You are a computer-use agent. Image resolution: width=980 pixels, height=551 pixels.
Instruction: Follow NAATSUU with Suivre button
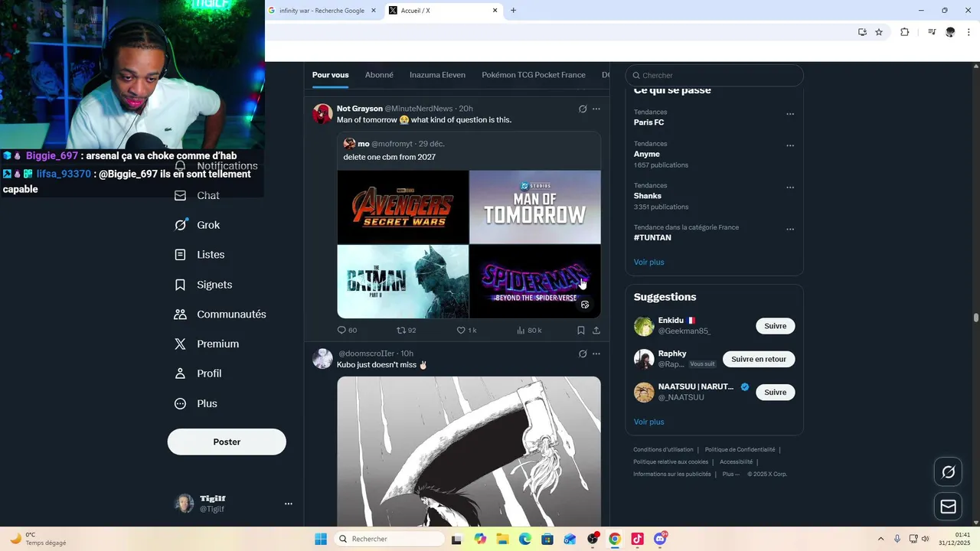point(775,392)
